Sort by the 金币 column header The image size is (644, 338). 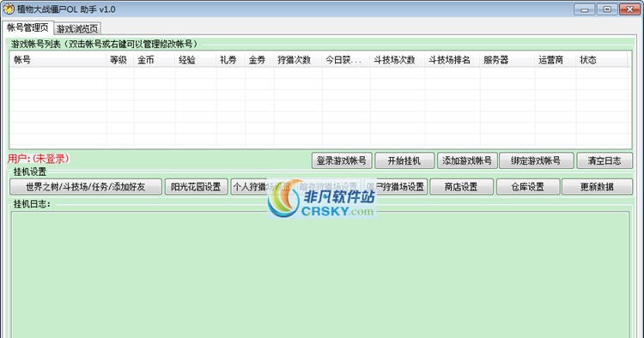point(155,60)
